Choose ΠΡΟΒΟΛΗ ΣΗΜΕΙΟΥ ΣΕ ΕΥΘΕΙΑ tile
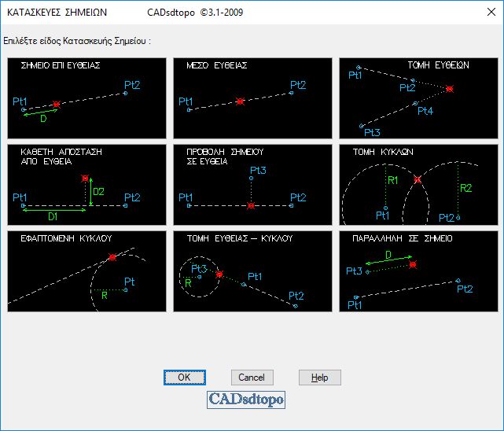Screen dimensions: 504x431 click(252, 185)
